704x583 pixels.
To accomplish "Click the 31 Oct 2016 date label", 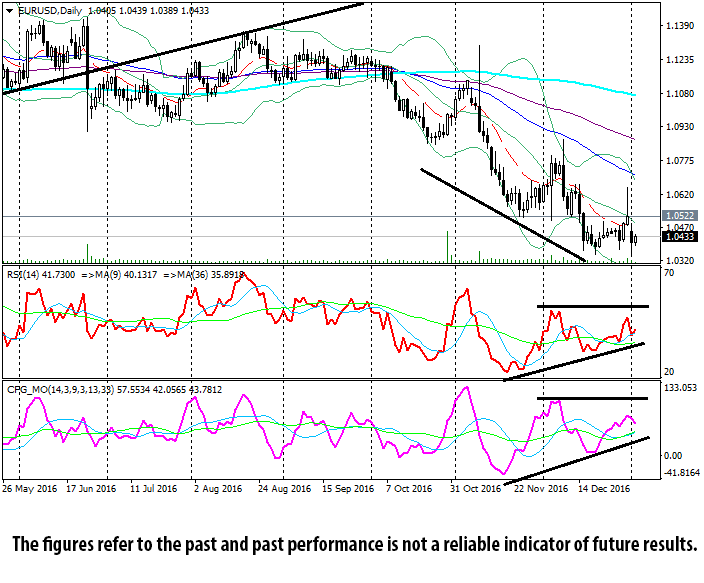I will pyautogui.click(x=475, y=488).
